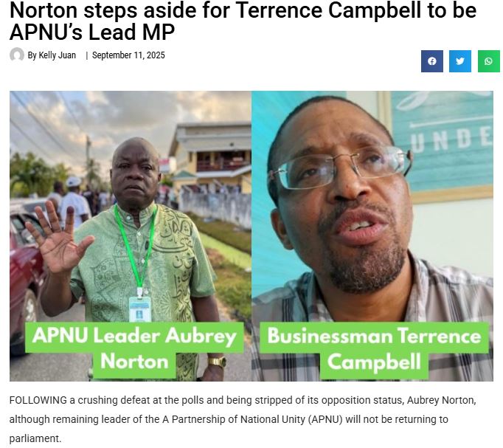Viewport: 503px width, 448px height.
Task: Share the article on Facebook
Action: 431,61
